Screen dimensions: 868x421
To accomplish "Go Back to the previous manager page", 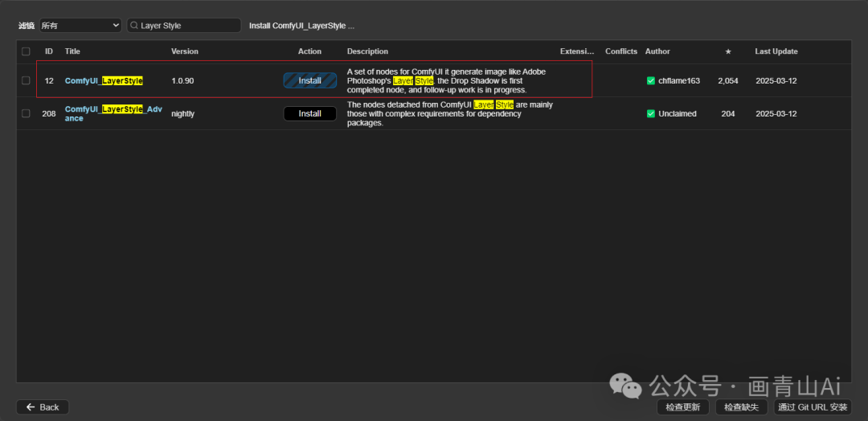I will (x=43, y=407).
